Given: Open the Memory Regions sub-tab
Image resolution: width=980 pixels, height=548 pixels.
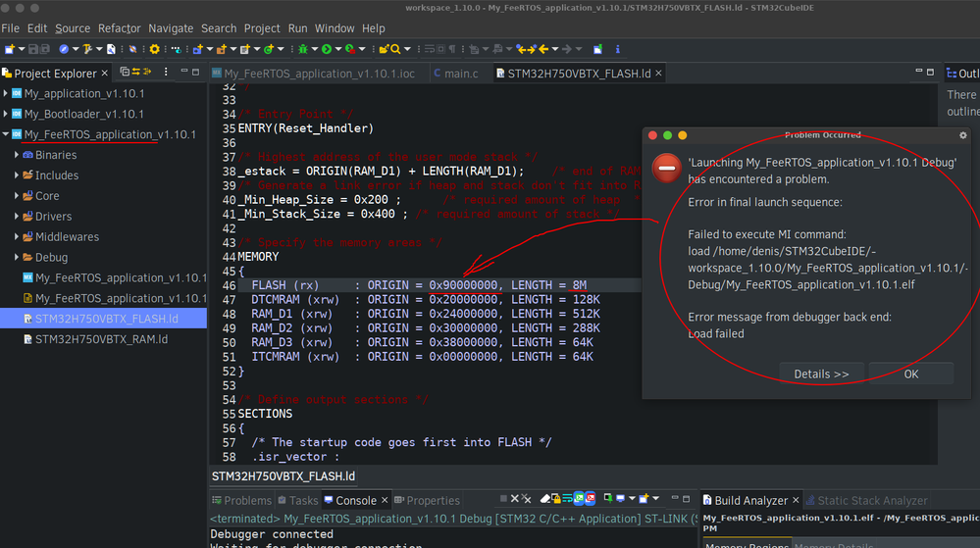Looking at the screenshot, I should point(747,544).
